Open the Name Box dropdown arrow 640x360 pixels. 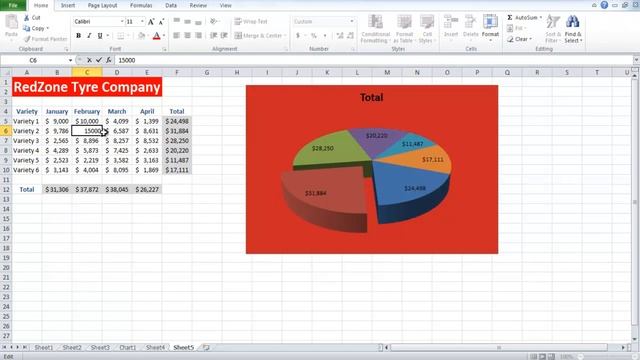70,60
